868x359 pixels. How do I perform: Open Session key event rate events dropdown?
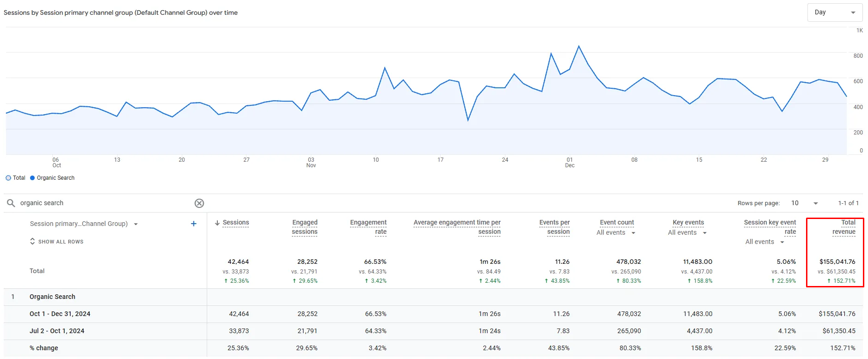point(765,242)
